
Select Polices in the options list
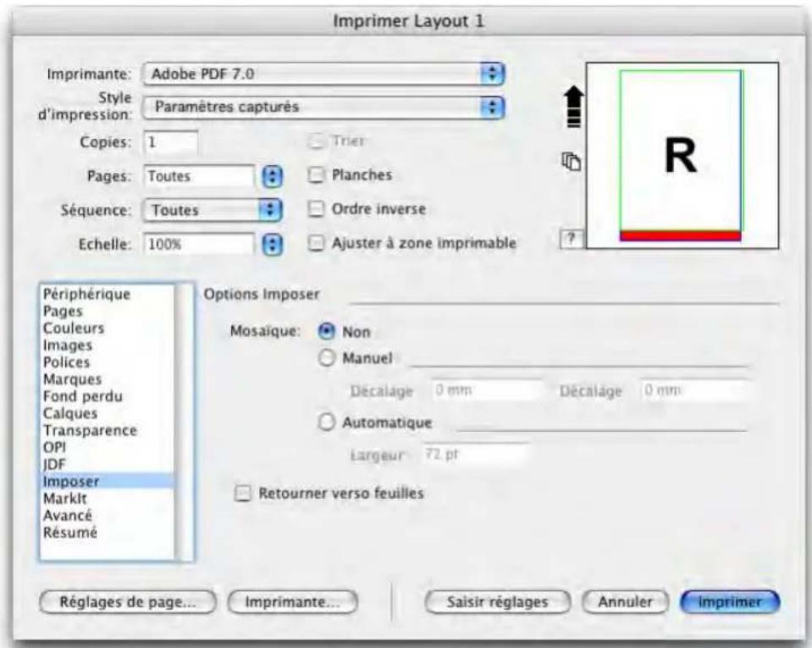[108, 363]
